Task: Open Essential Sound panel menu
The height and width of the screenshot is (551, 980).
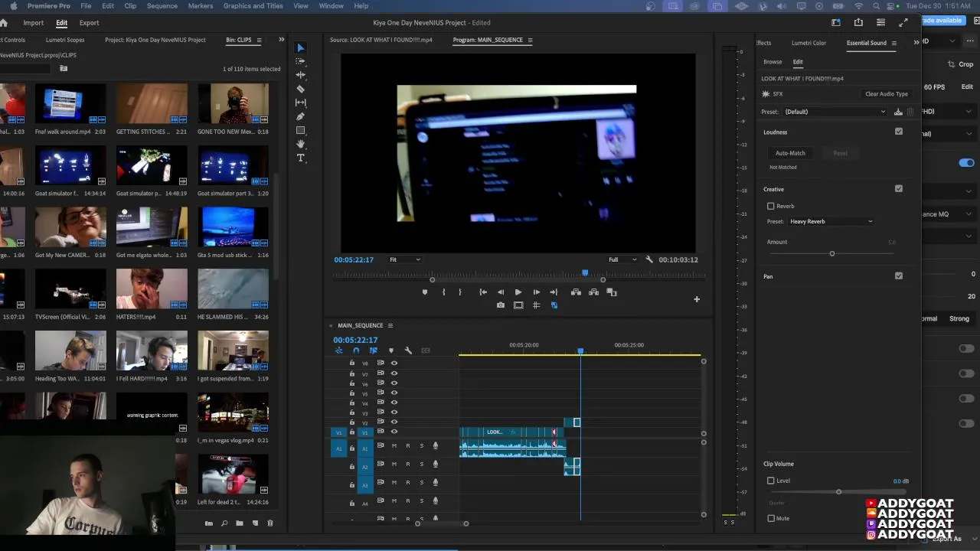Action: point(893,43)
